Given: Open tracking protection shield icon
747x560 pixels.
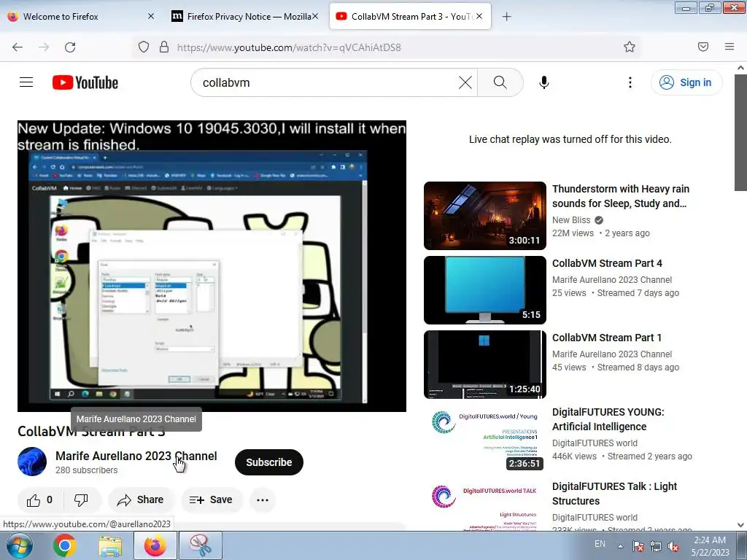Looking at the screenshot, I should (144, 47).
